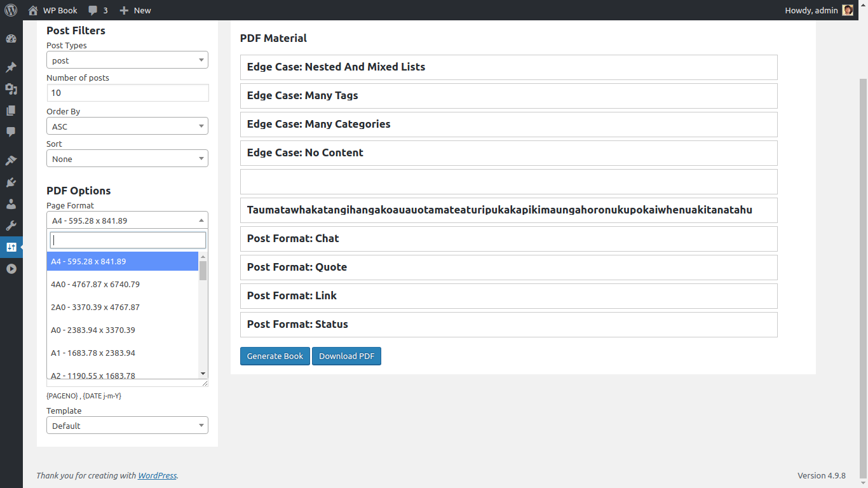Select 4A0 - 4767.87 x 6740.79 option

pyautogui.click(x=95, y=284)
